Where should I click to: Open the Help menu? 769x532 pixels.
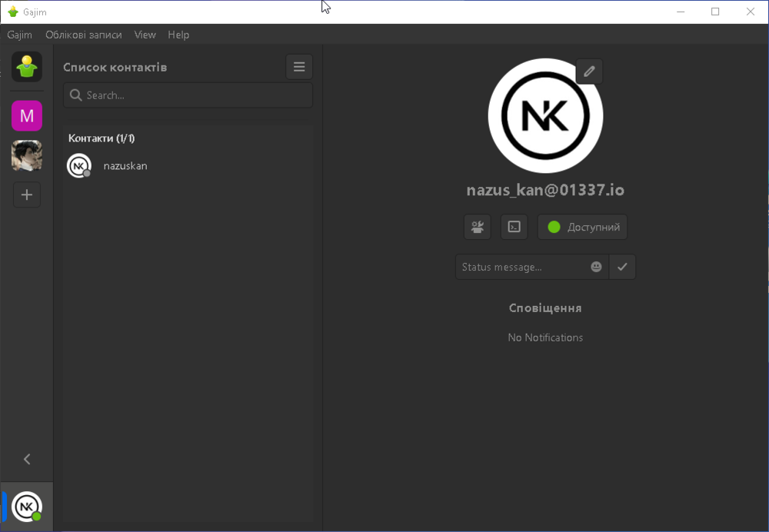pyautogui.click(x=178, y=35)
